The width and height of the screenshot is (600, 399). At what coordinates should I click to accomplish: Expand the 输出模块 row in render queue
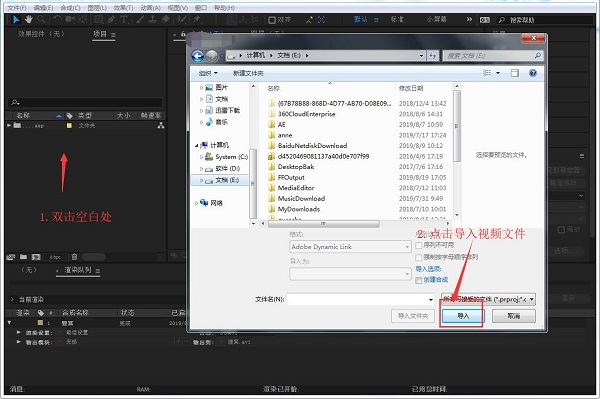point(18,342)
